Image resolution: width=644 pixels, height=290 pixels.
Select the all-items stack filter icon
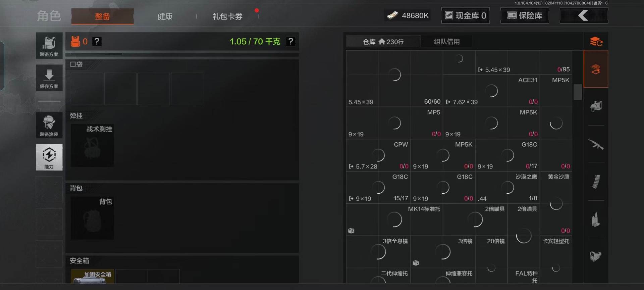pos(596,69)
